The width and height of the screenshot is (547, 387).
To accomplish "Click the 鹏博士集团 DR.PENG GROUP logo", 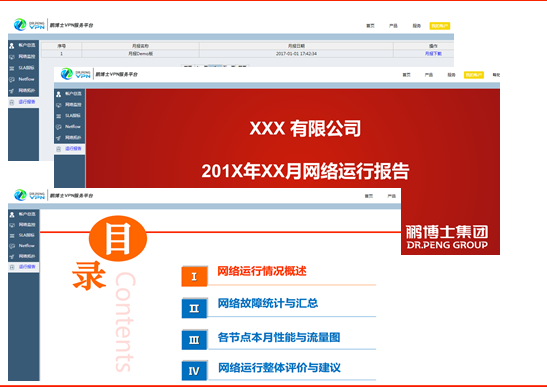I will pyautogui.click(x=447, y=237).
